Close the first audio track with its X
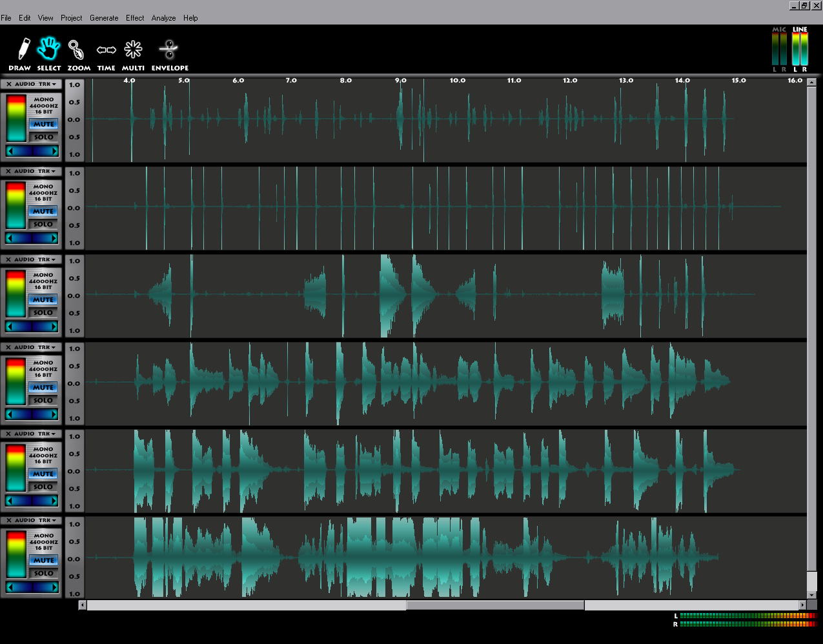Screen dimensions: 823x644 click(9, 84)
